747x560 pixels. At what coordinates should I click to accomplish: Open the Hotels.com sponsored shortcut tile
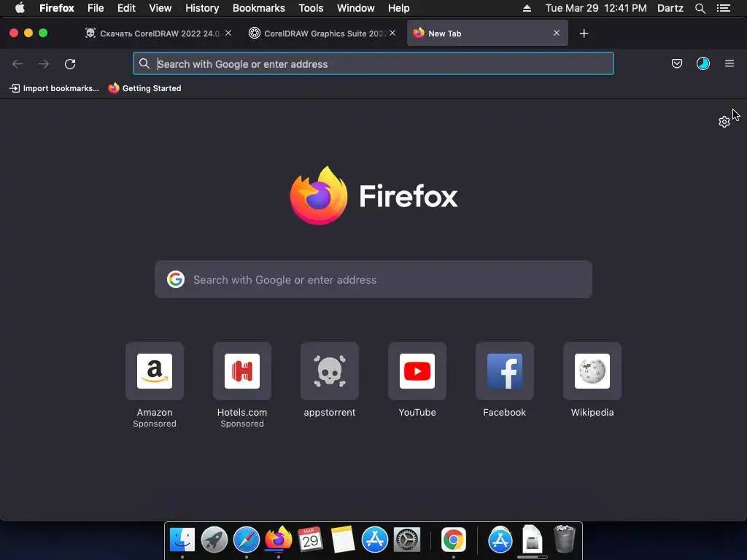[x=242, y=371]
